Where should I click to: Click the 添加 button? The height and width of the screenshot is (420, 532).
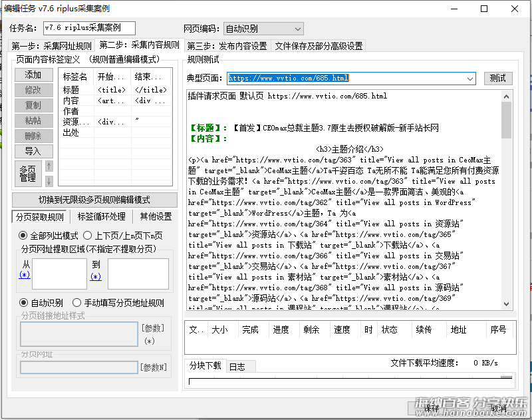click(x=34, y=75)
